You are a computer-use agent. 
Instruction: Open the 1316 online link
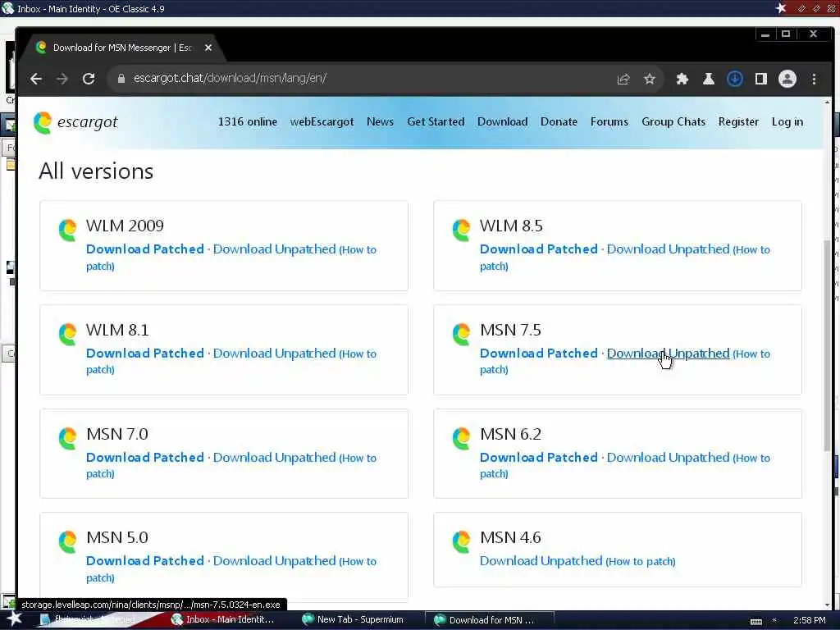coord(248,121)
